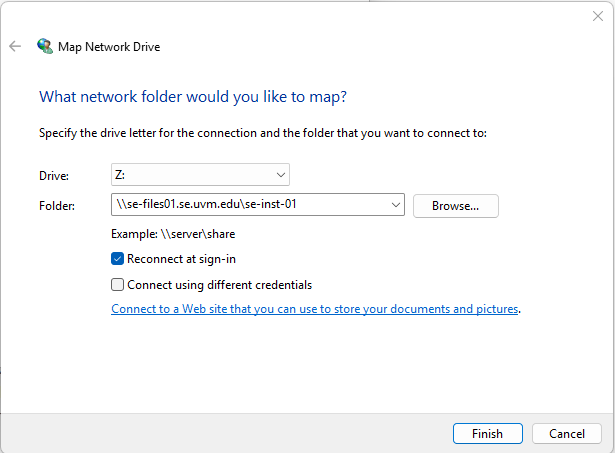
Task: Click the 'Folder:' field label
Action: pyautogui.click(x=57, y=206)
